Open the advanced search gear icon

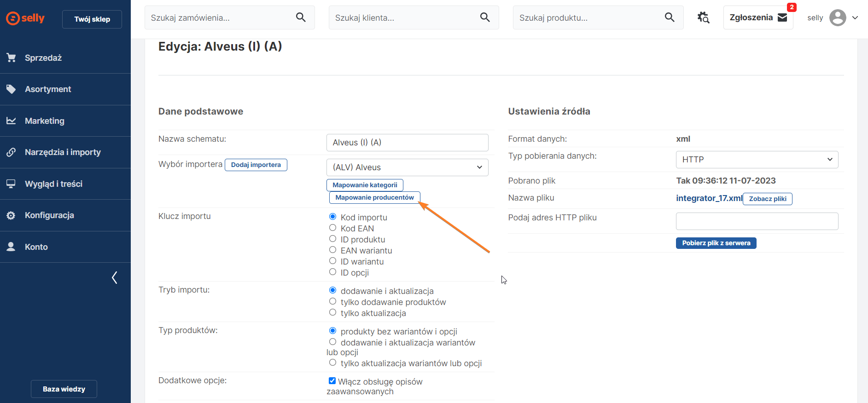(703, 17)
